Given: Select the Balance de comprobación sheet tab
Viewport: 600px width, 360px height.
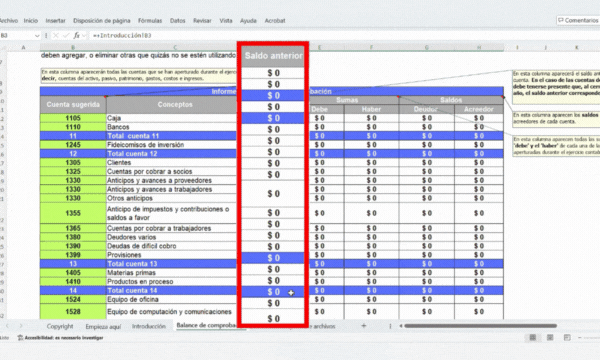Looking at the screenshot, I should pyautogui.click(x=206, y=326).
